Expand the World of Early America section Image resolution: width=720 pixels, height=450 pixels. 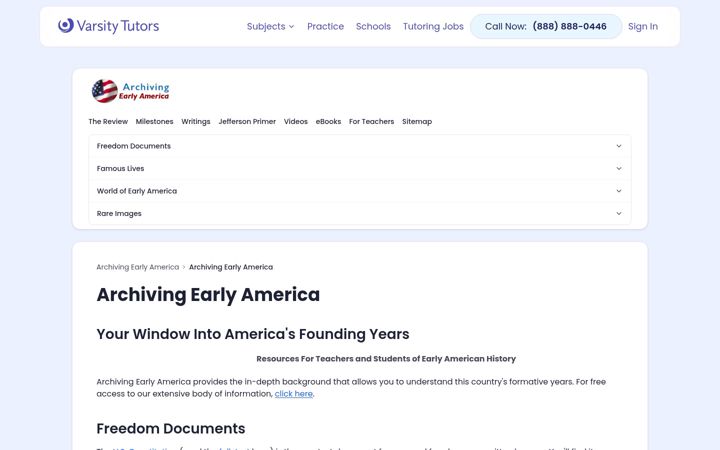(360, 191)
